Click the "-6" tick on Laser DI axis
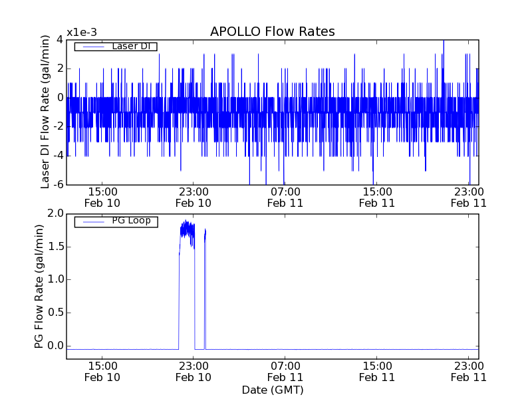This screenshot has width=532, height=399. point(58,184)
